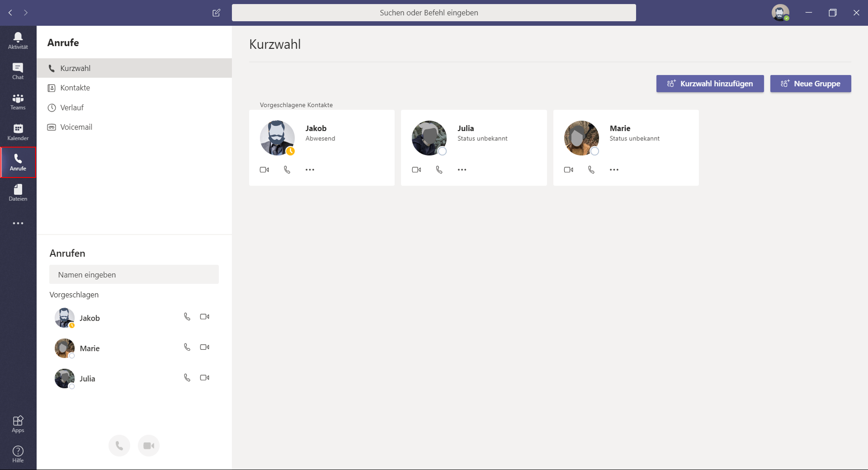Call Marie from the Vorgeschlagen list

(x=187, y=347)
